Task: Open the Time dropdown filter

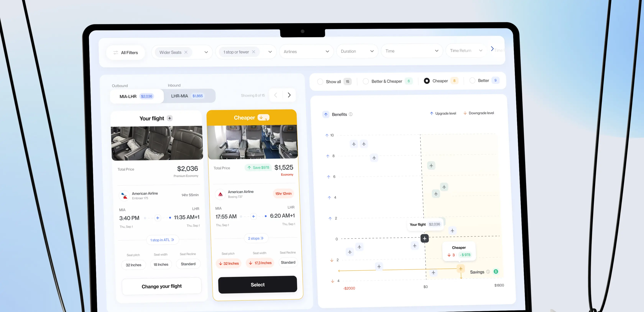Action: (x=412, y=51)
